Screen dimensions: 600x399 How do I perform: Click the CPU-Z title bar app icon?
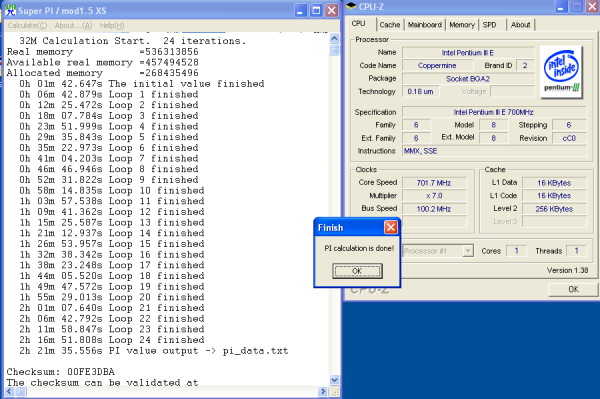point(351,6)
